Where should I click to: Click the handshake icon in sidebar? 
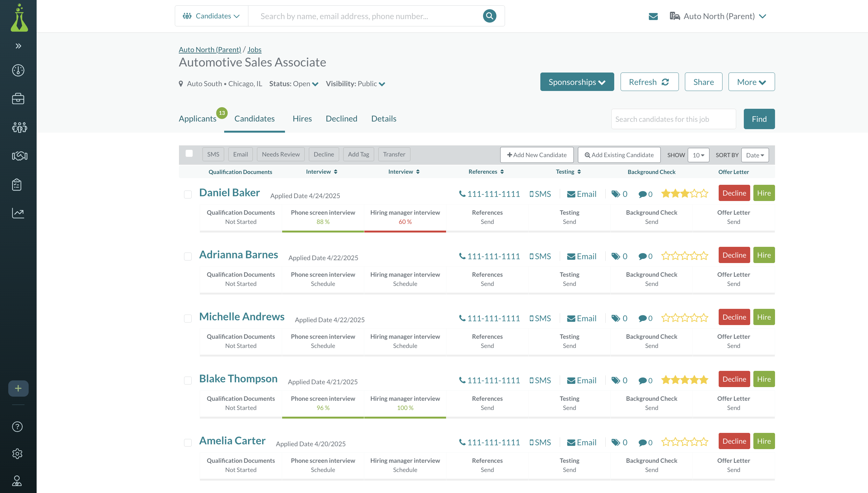[19, 156]
